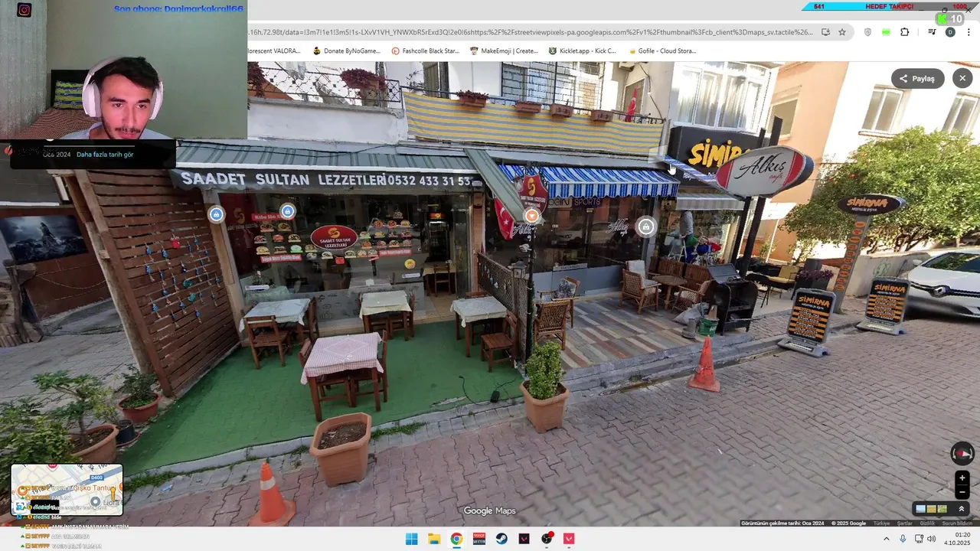Open the shield extension icon
Viewport: 980px width, 551px height.
[x=867, y=32]
